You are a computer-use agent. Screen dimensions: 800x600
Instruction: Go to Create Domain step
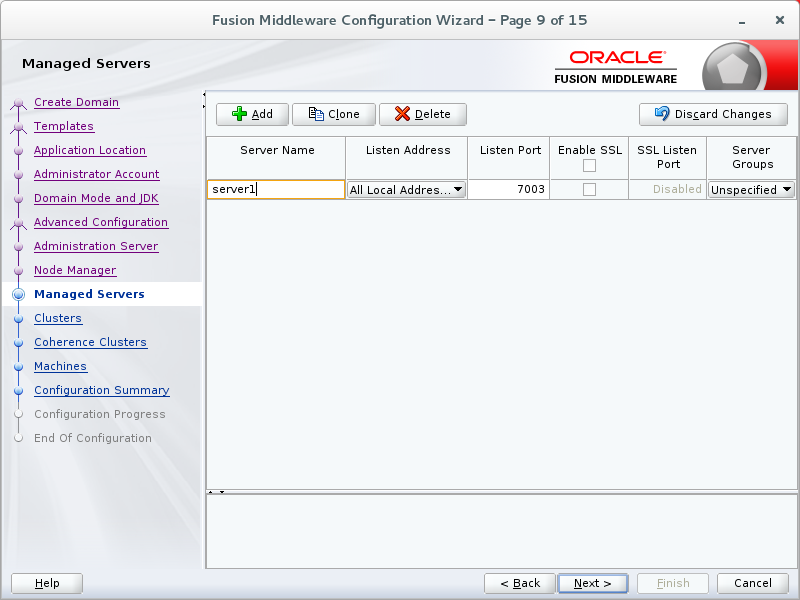[x=77, y=102]
